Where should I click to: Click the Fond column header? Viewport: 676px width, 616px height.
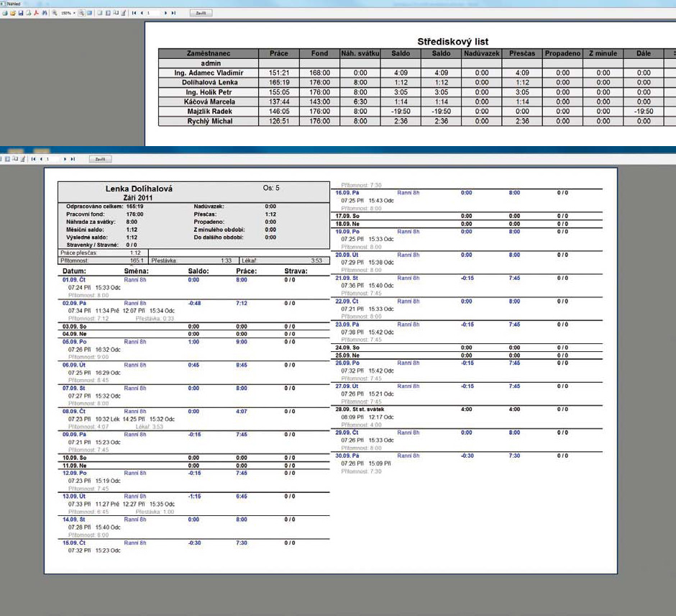pyautogui.click(x=319, y=53)
